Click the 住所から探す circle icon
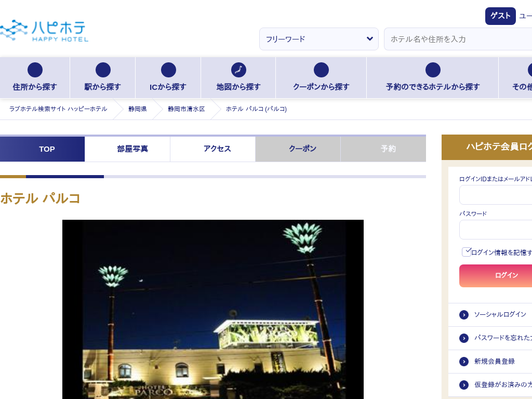This screenshot has width=532, height=399. pos(35,70)
